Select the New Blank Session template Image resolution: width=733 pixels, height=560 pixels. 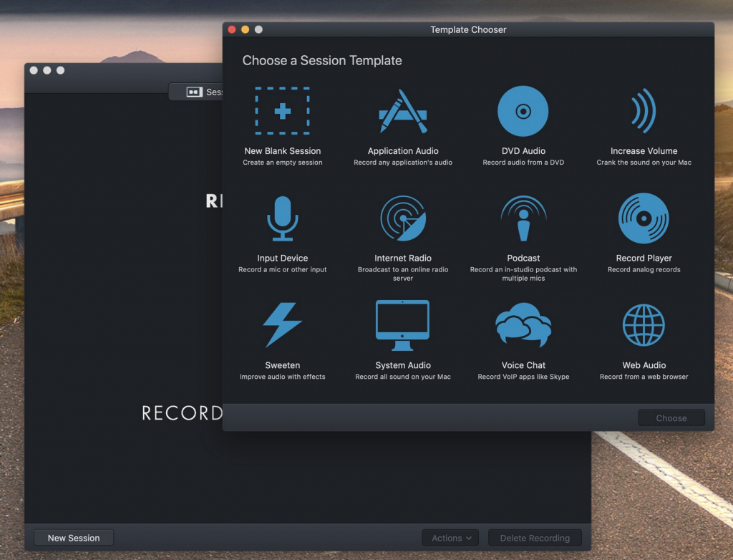(x=282, y=111)
